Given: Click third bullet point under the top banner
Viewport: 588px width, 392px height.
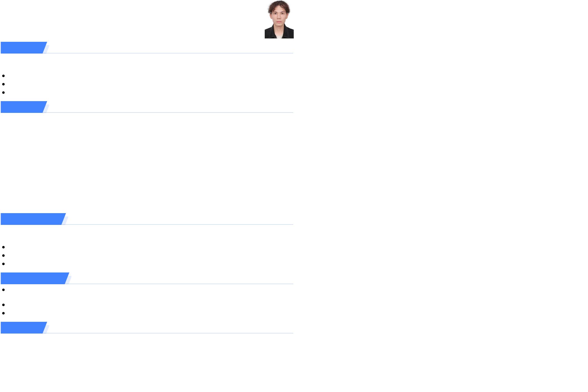Looking at the screenshot, I should pos(3,92).
